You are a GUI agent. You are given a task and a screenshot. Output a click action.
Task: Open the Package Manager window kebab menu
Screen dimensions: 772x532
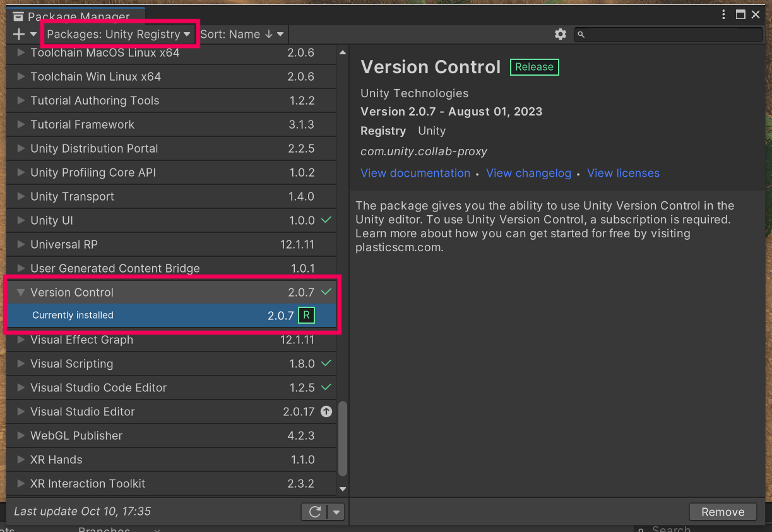(724, 15)
